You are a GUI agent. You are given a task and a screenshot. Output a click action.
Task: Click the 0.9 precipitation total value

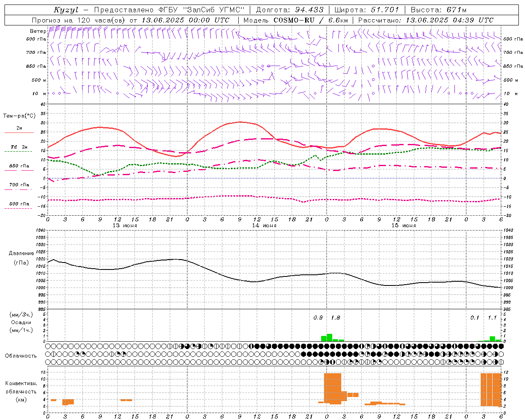(x=318, y=318)
